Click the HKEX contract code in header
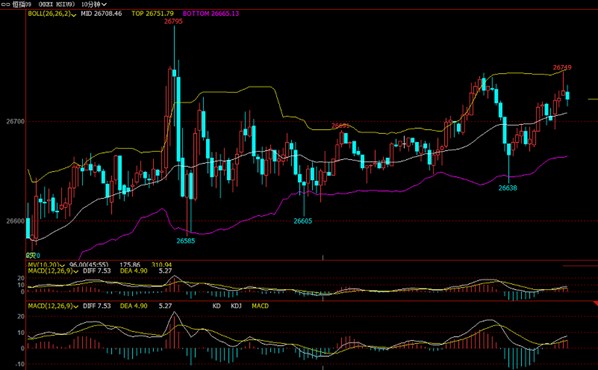The width and height of the screenshot is (598, 370). (x=57, y=4)
